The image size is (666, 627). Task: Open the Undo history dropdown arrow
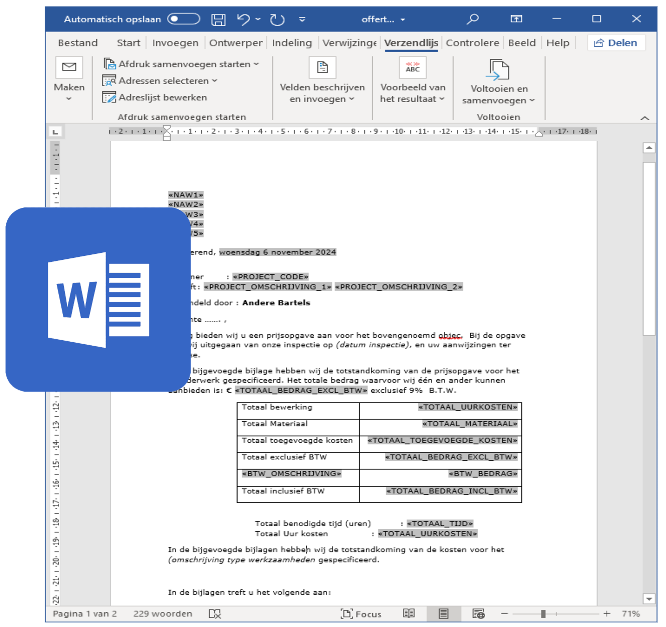(258, 19)
